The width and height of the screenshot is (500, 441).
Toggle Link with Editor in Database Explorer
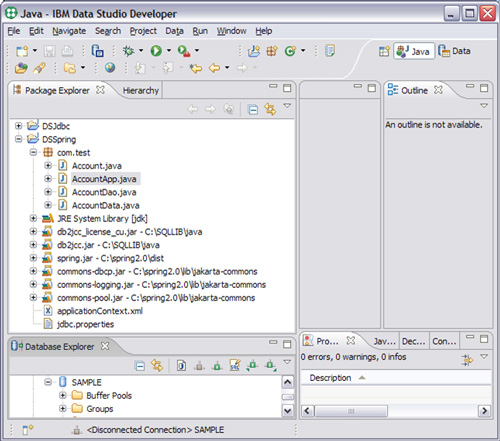pyautogui.click(x=157, y=366)
